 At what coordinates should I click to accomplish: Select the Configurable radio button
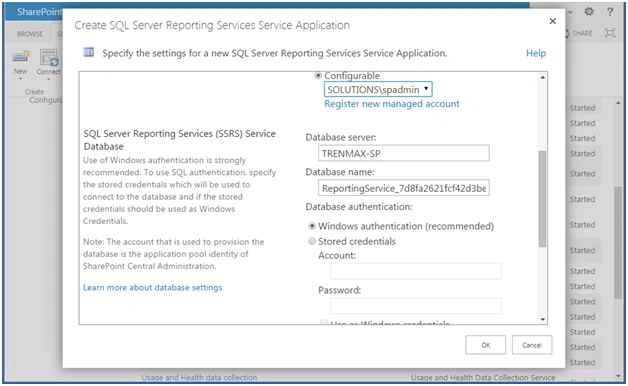point(318,76)
